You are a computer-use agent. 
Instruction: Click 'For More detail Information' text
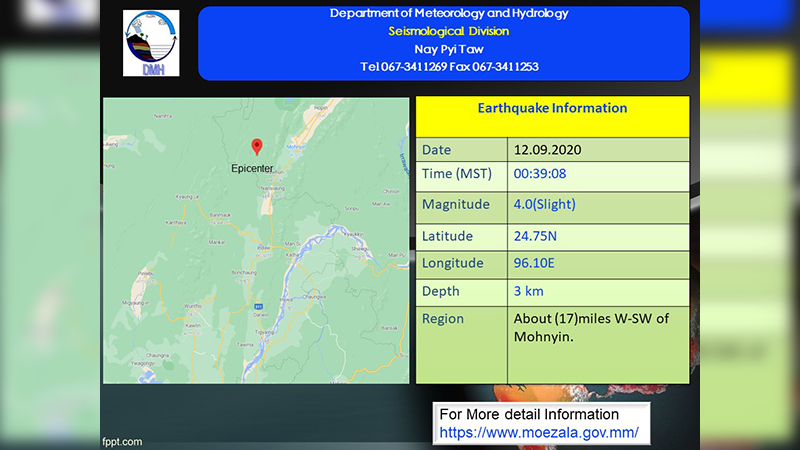(529, 414)
